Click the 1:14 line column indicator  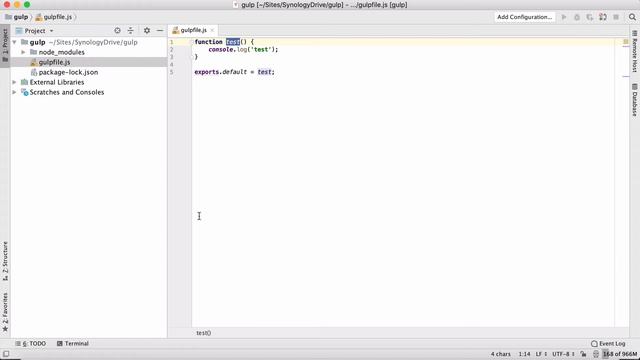(x=524, y=354)
